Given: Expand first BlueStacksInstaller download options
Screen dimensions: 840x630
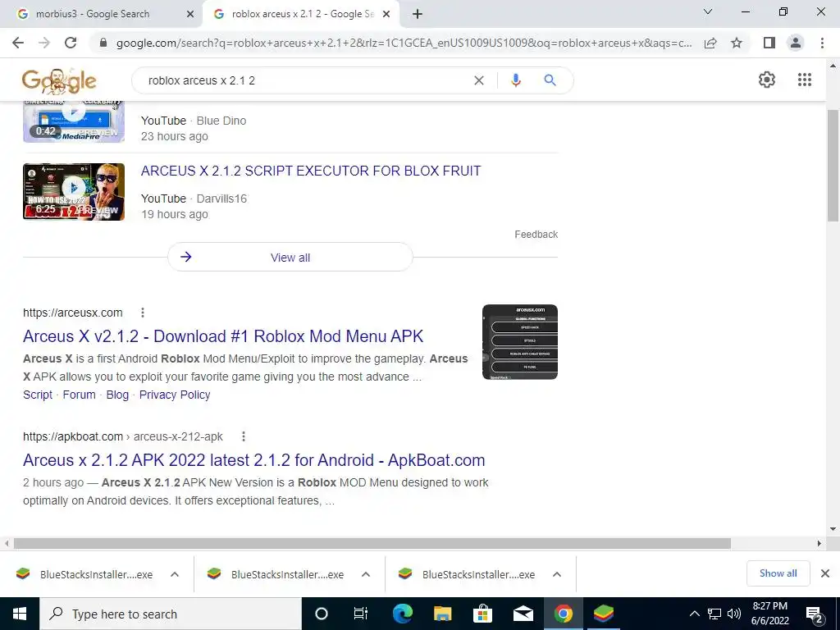Looking at the screenshot, I should [x=175, y=574].
